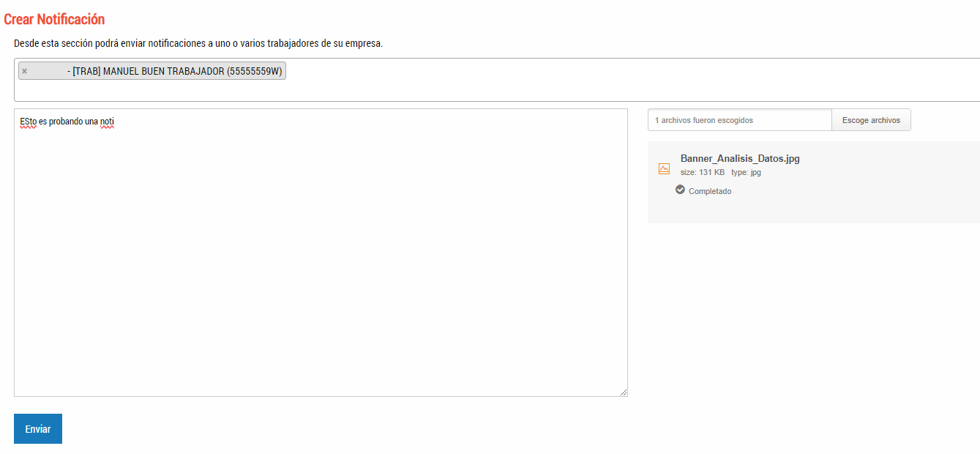Send the notification with Enviar
The image size is (980, 454).
coord(38,429)
